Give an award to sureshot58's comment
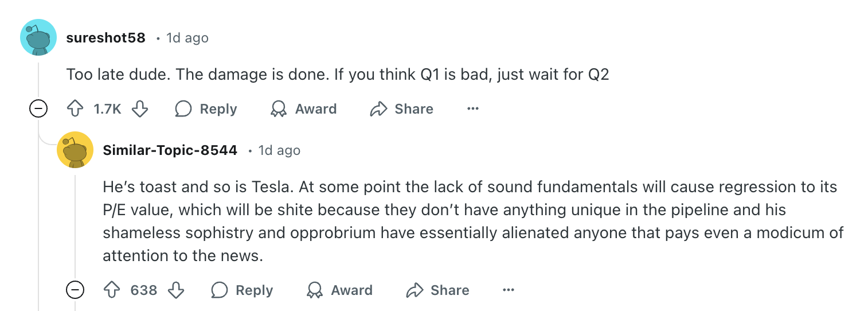 click(x=303, y=109)
